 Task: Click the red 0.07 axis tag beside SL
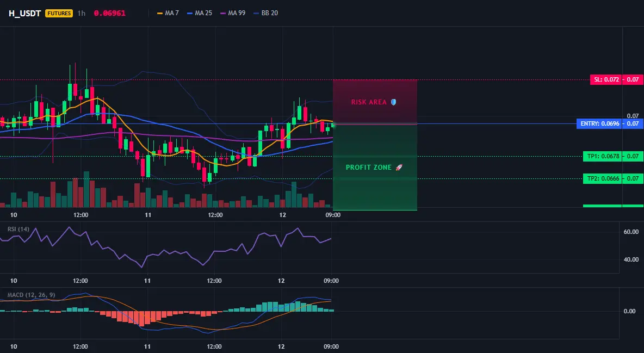coord(633,79)
